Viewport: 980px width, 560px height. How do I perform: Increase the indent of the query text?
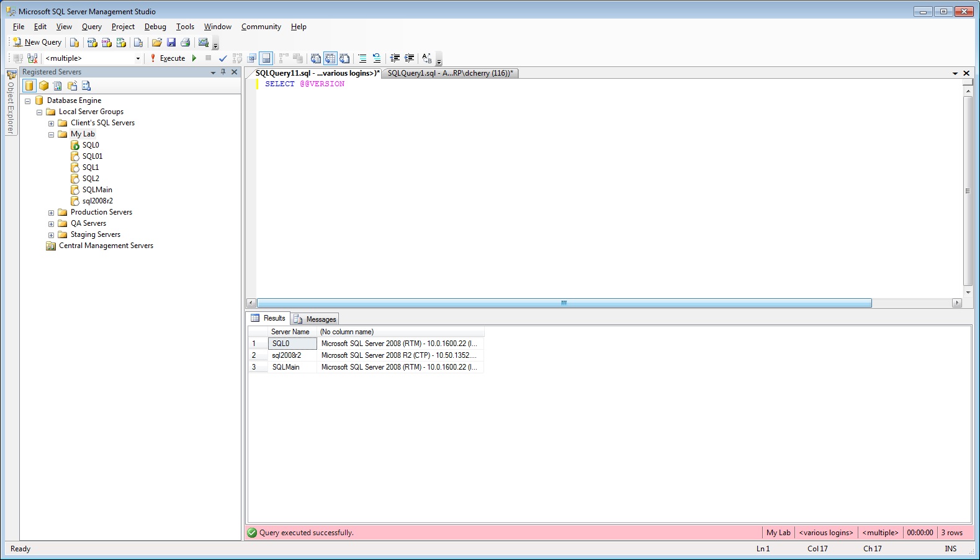[x=410, y=58]
